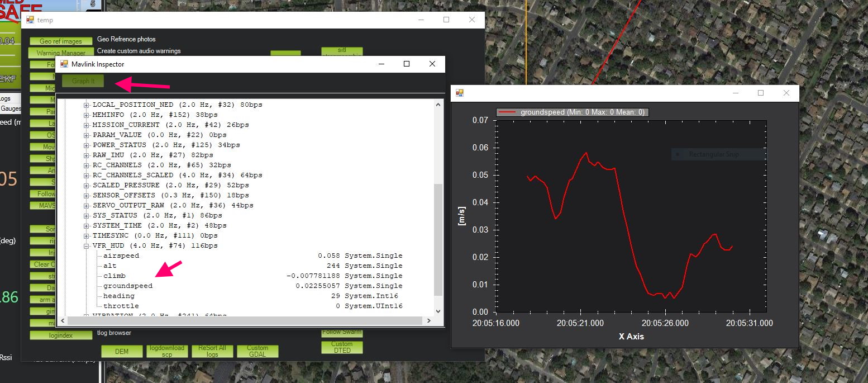Select the groundspeed field in the tree
The width and height of the screenshot is (868, 383).
pos(127,286)
